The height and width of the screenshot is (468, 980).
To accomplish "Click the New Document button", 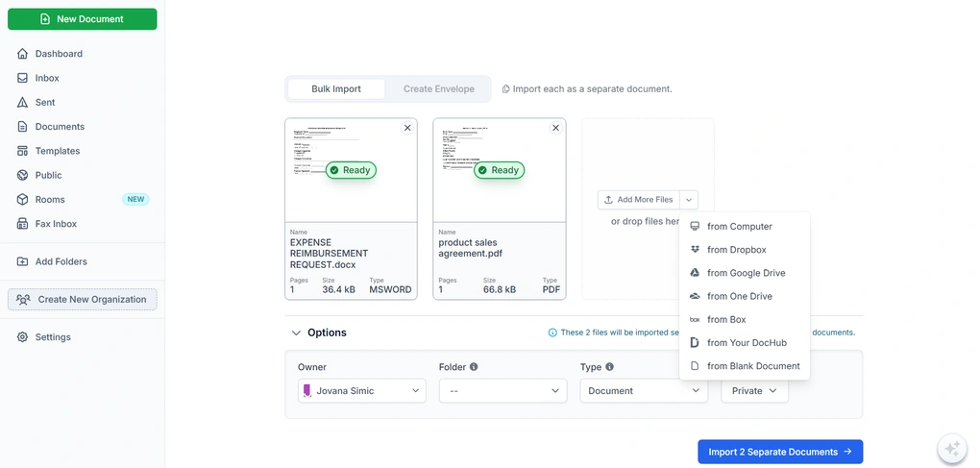I will point(82,19).
